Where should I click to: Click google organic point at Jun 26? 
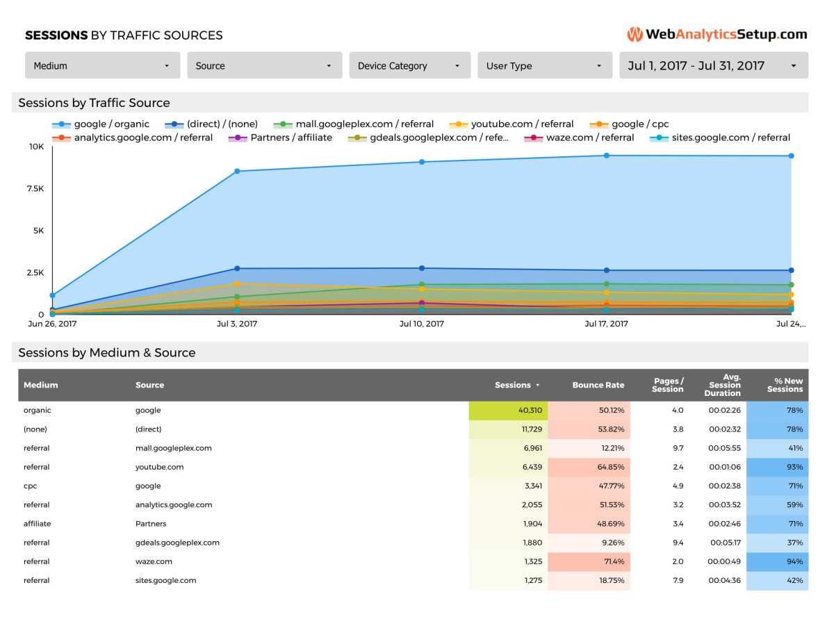[x=52, y=295]
